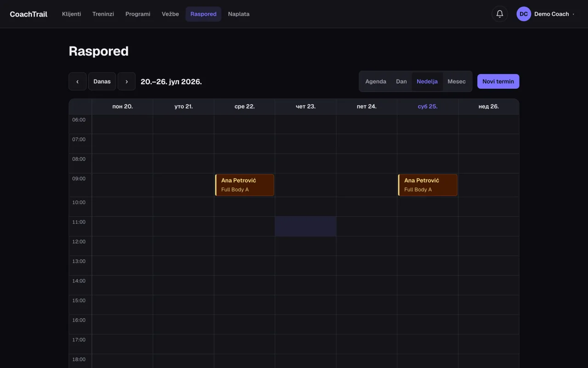Open the Vežbe section
This screenshot has width=588, height=368.
tap(170, 14)
